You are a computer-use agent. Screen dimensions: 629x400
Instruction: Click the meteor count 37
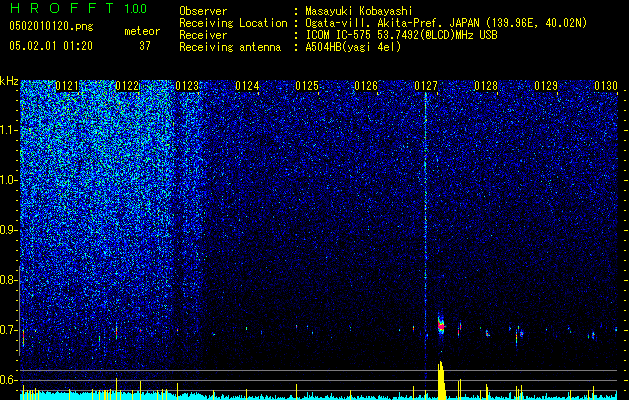tap(145, 46)
